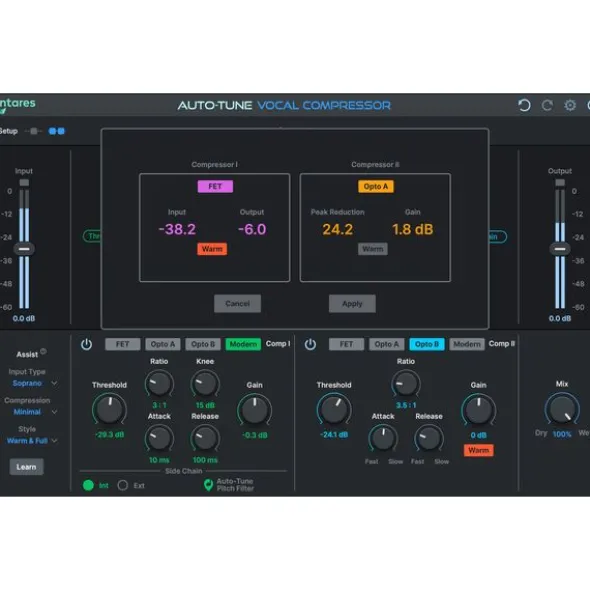Click Comp I Ratio knob
The height and width of the screenshot is (591, 590).
pos(159,383)
